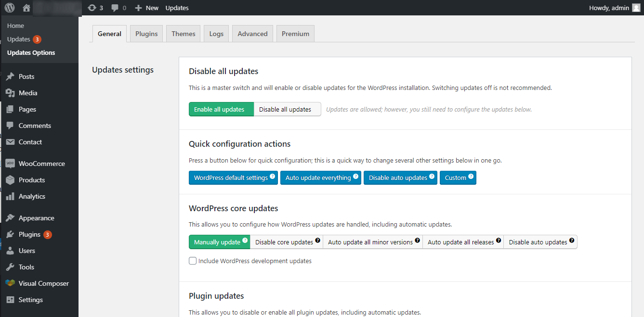
Task: Choose Auto update all minor versions
Action: click(x=372, y=242)
